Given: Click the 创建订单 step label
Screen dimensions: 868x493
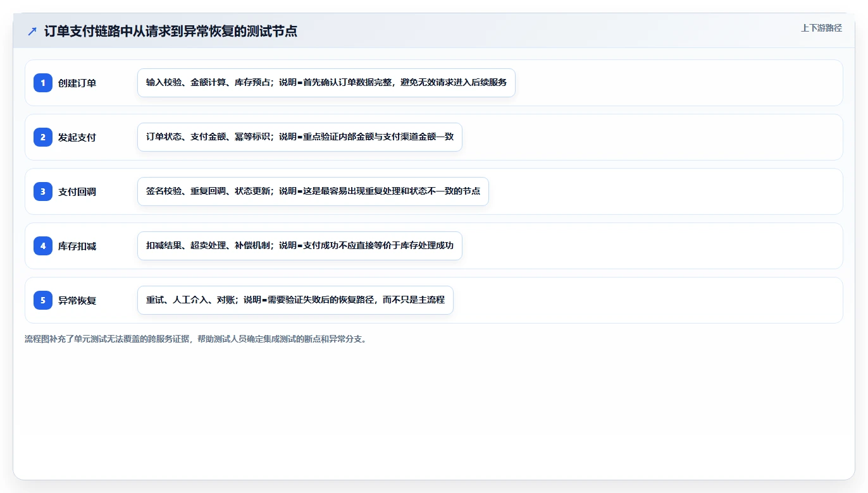Looking at the screenshot, I should (77, 83).
